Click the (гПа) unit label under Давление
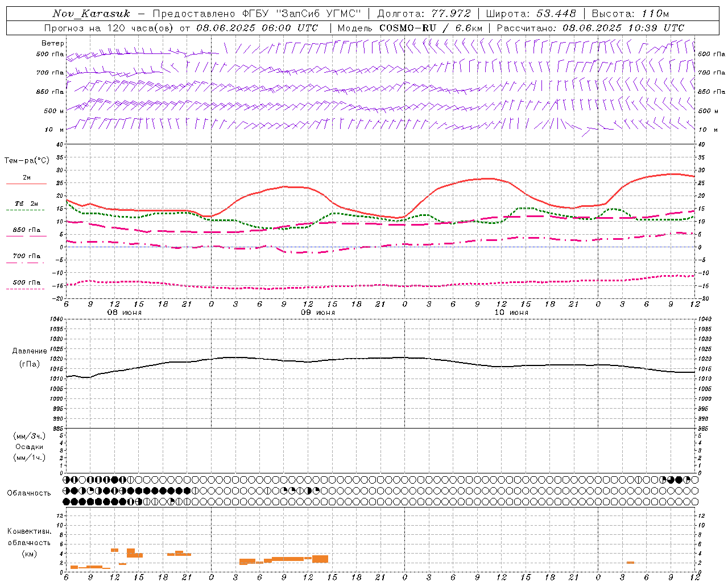The image size is (728, 582). coord(28,364)
